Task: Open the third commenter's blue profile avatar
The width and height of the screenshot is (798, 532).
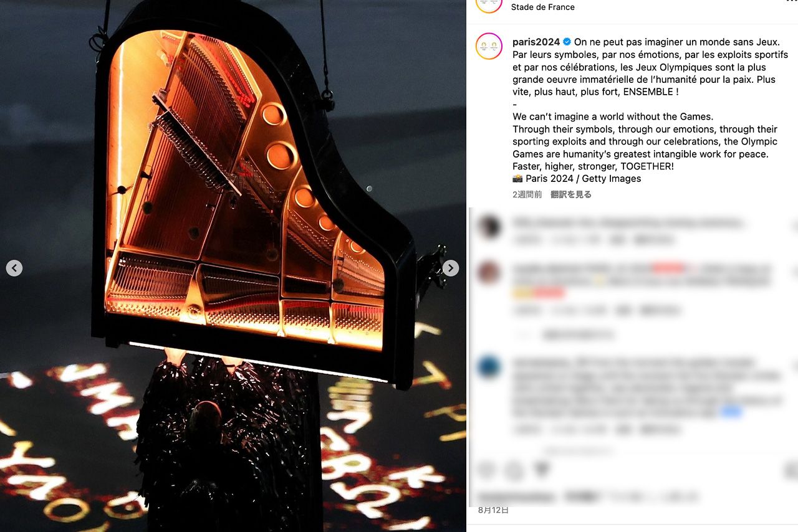Action: tap(489, 366)
